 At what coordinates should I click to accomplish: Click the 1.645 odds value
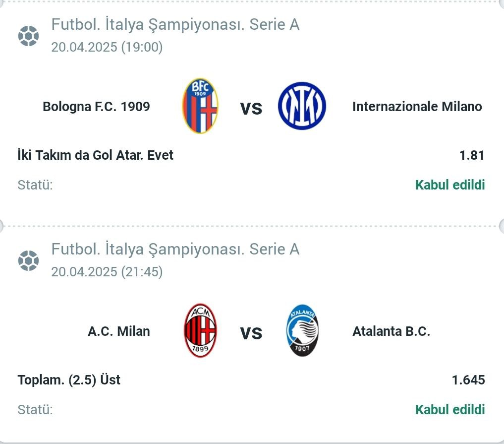click(x=468, y=380)
